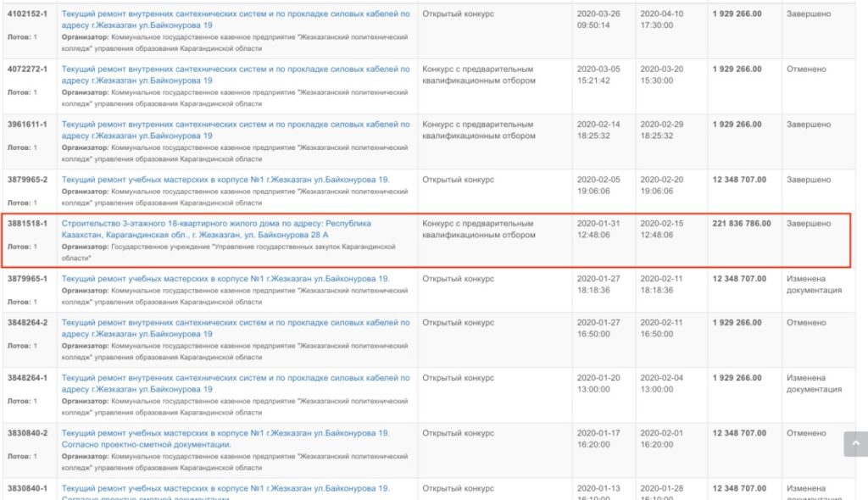Select the tender number 3848264-1
Viewport: 868px width, 500px height.
pyautogui.click(x=28, y=378)
